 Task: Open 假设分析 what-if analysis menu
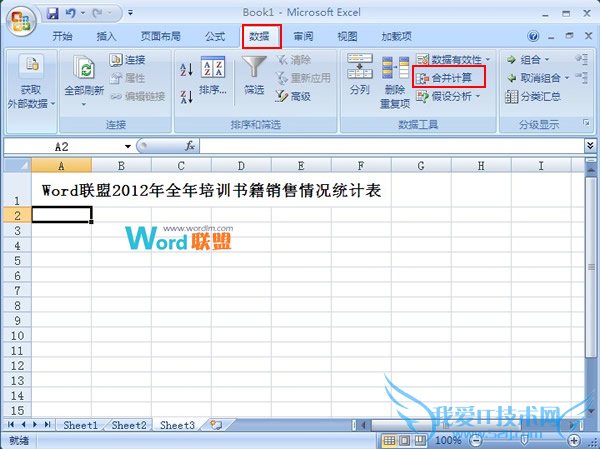[448, 96]
